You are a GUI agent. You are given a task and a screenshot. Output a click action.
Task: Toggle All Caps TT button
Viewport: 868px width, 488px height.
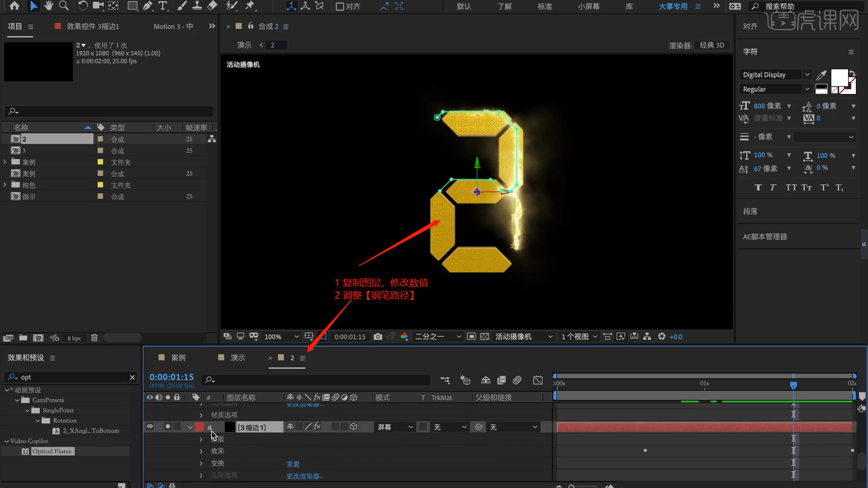click(x=791, y=188)
